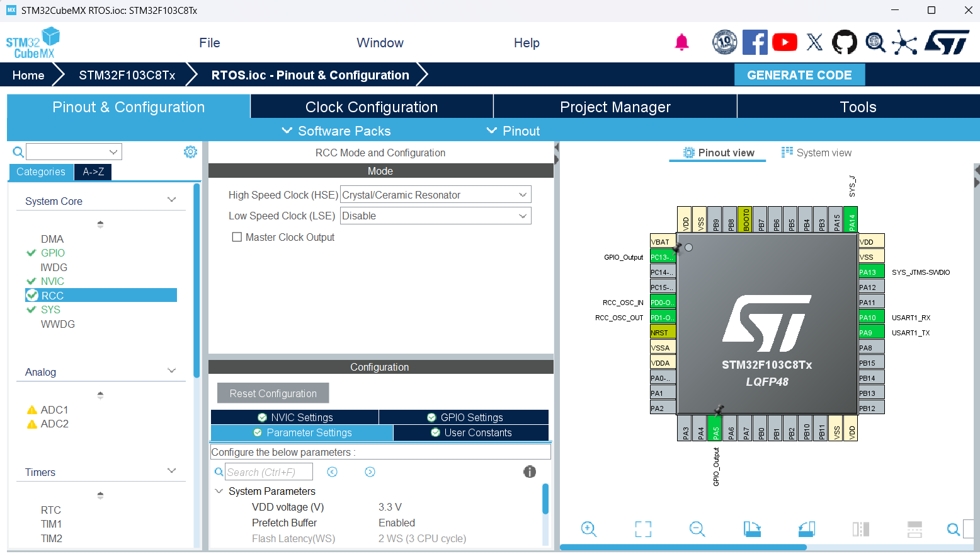Click pin PC13 GPIO_Output on chip

click(x=663, y=257)
